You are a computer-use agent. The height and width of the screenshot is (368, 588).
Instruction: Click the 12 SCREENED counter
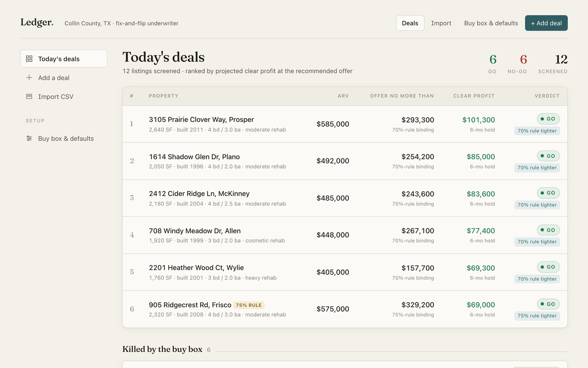pyautogui.click(x=553, y=63)
